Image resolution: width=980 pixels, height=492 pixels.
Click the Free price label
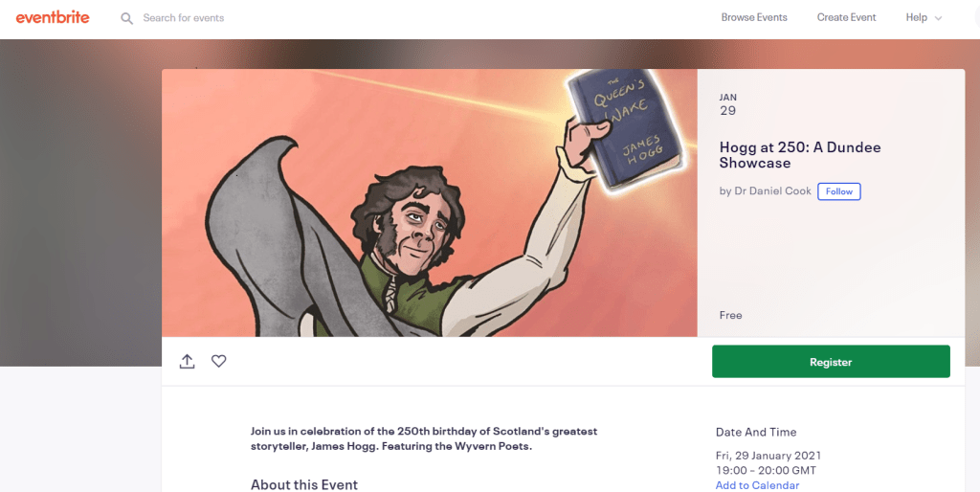(730, 315)
